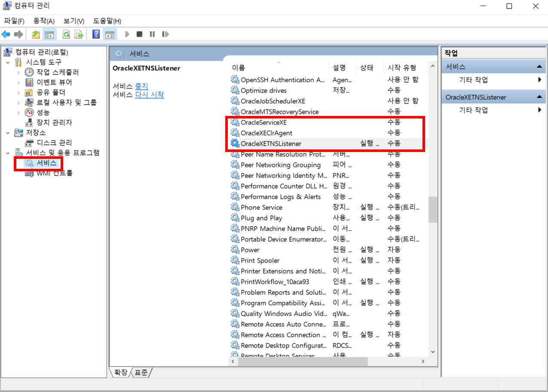The image size is (548, 392).
Task: Collapse 서비스 및 응용 프로그램 node
Action: (x=8, y=153)
